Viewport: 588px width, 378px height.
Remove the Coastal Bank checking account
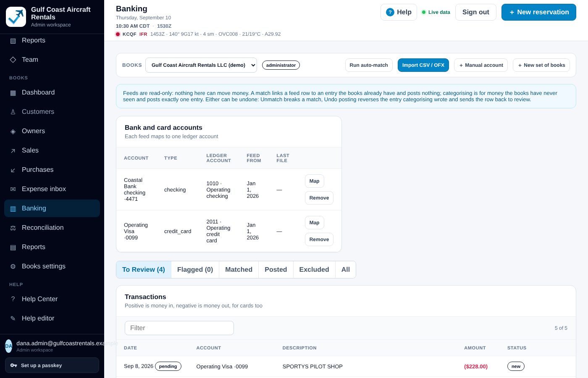tap(319, 198)
